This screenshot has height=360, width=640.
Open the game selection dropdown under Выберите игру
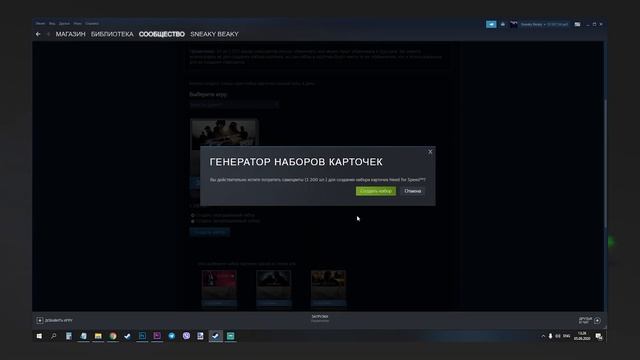[234, 104]
